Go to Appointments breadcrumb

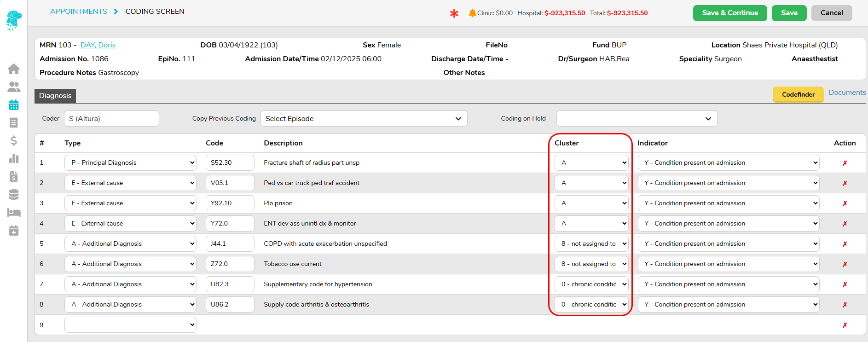[x=79, y=12]
